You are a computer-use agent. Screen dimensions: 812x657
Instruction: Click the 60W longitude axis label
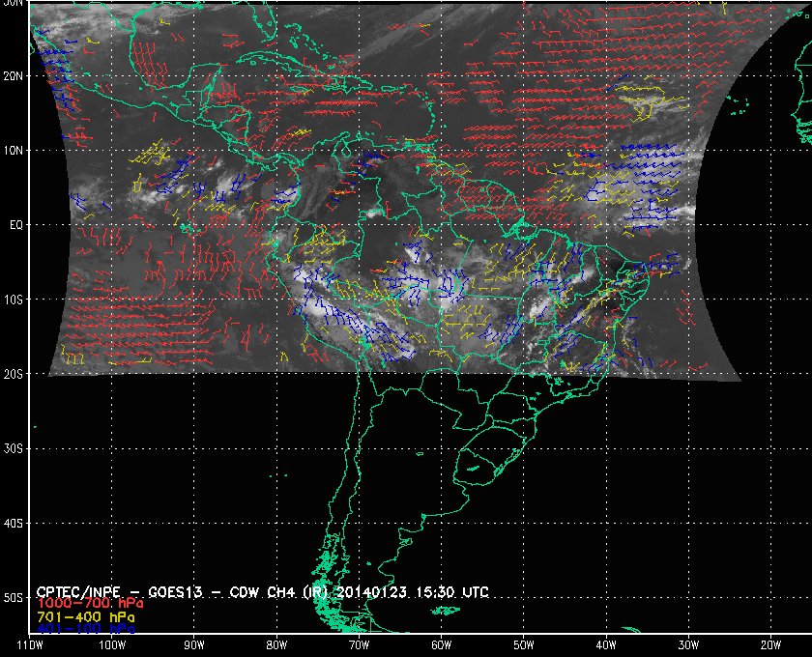click(x=441, y=644)
